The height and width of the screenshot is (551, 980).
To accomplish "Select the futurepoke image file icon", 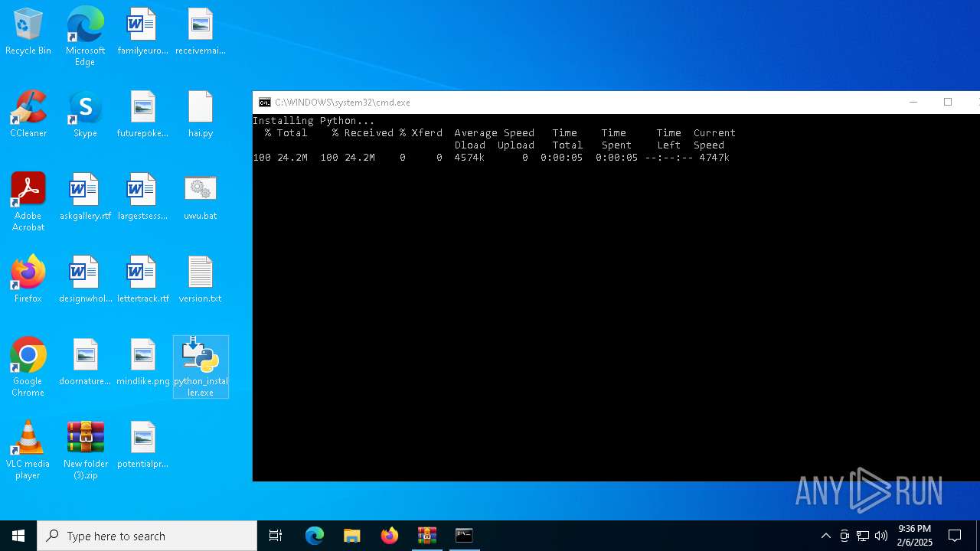I will tap(142, 114).
